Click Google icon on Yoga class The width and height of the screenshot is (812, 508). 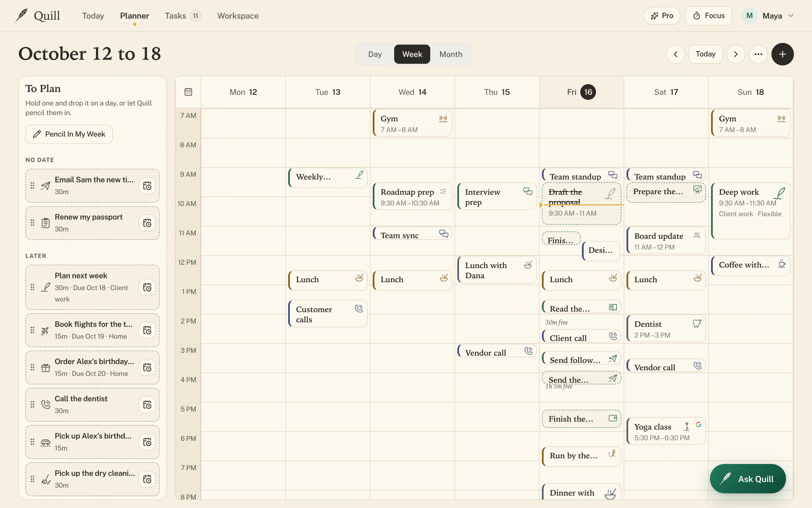click(699, 425)
